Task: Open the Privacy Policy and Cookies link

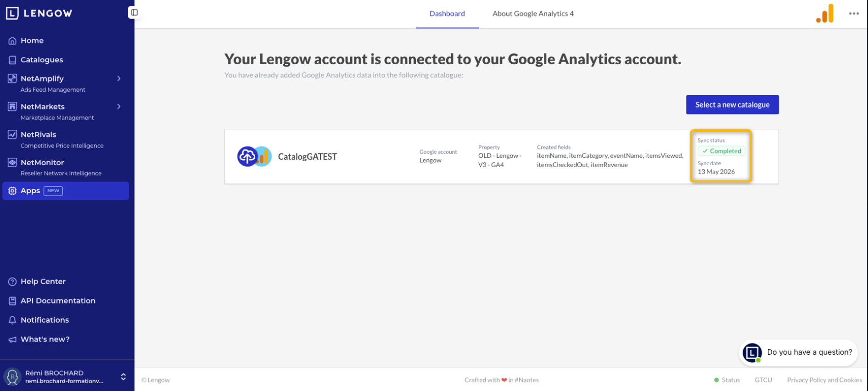Action: (824, 380)
